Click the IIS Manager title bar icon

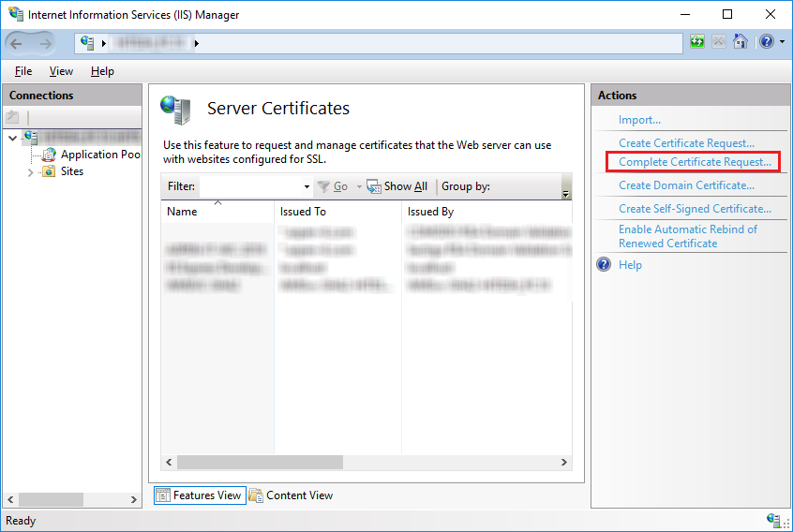pos(16,14)
